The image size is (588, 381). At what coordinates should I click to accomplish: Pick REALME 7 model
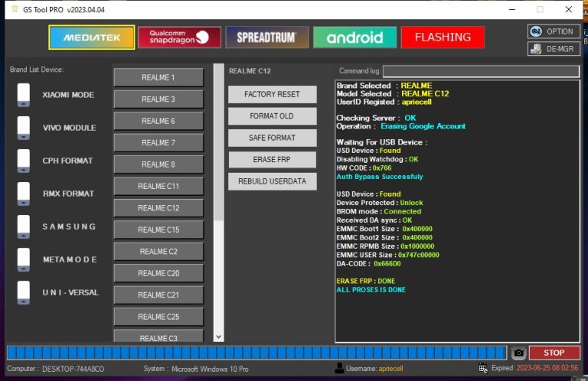click(x=158, y=143)
